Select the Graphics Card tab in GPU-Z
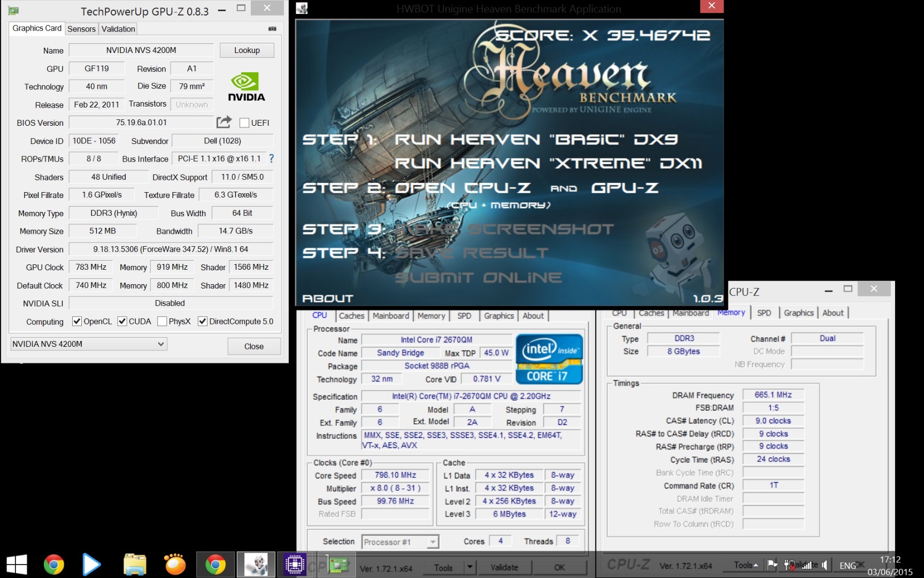 [x=37, y=28]
